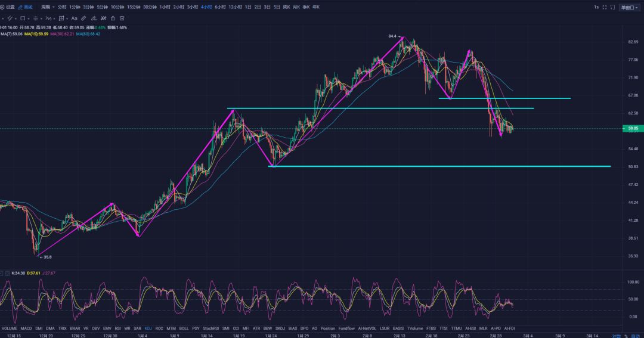The image size is (644, 338).
Task: Click the MA(60) indicator label
Action: pyautogui.click(x=88, y=34)
